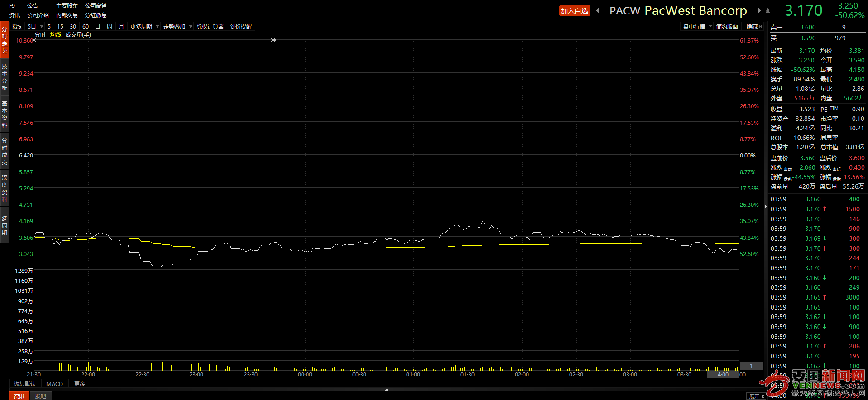Click 盘后价 value 3.600

857,158
